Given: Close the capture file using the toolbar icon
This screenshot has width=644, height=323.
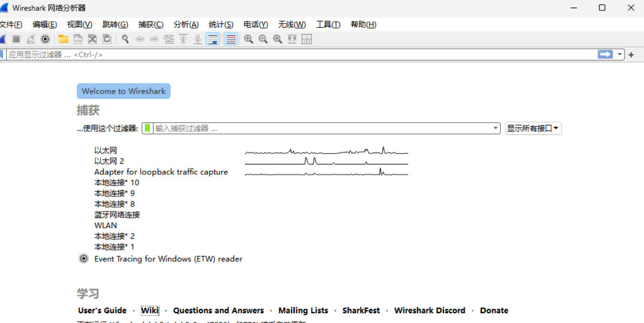Looking at the screenshot, I should coord(92,39).
